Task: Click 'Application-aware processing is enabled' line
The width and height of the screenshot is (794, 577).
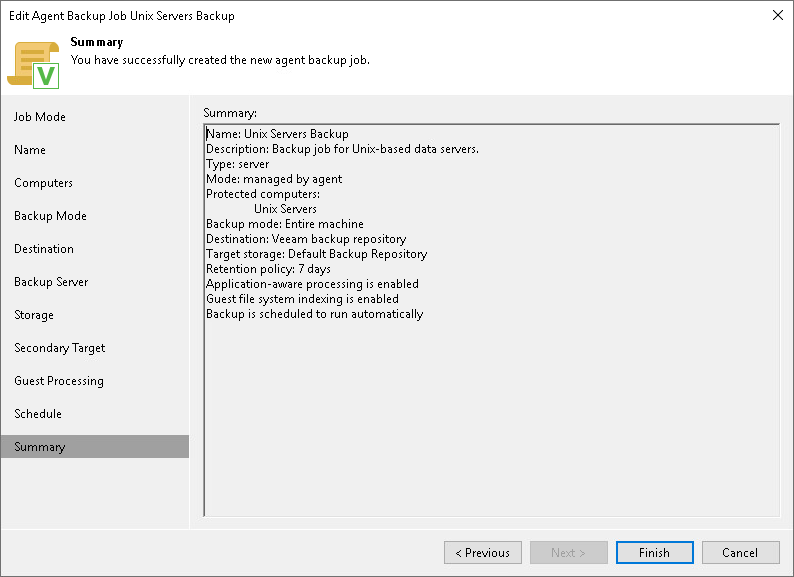Action: coord(312,284)
